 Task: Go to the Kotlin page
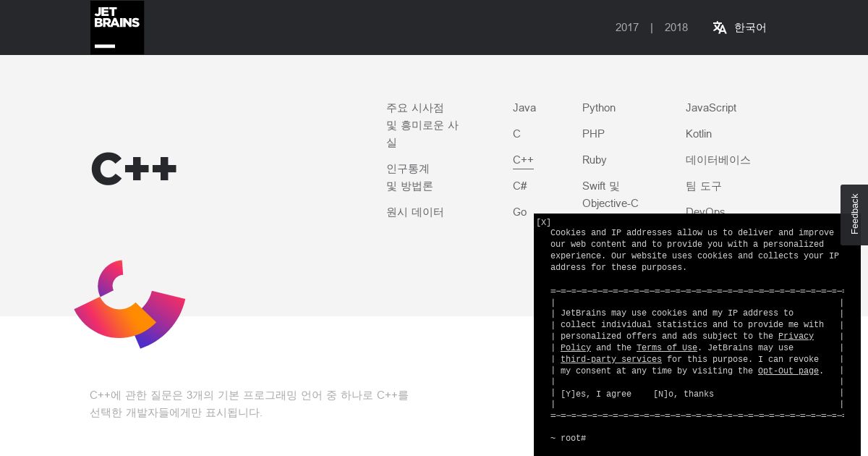pos(699,134)
